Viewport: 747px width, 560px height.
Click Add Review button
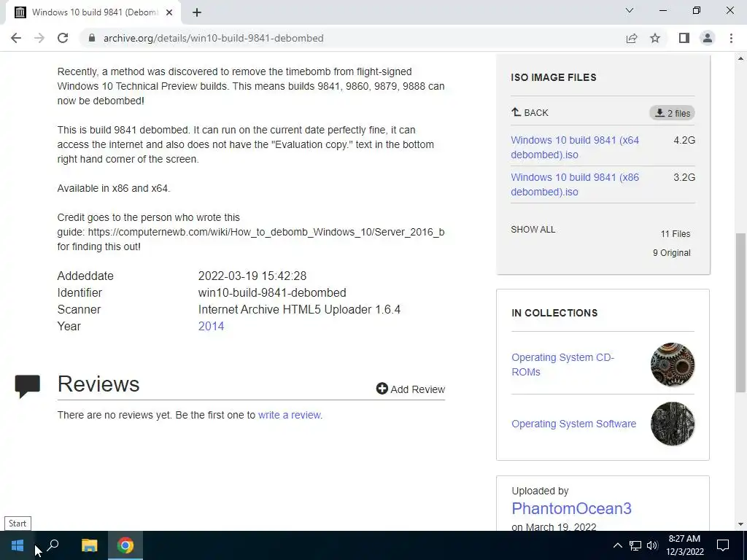(x=411, y=389)
